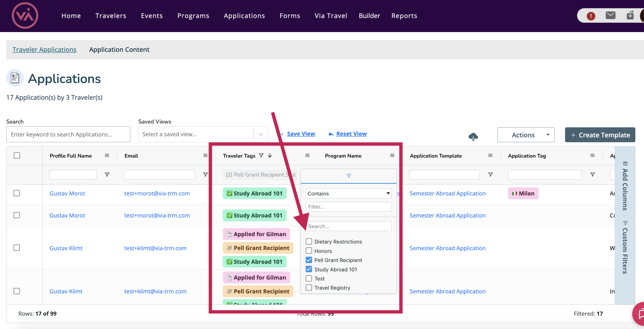
Task: Open Semester Abroad Application link in first row
Action: click(447, 193)
